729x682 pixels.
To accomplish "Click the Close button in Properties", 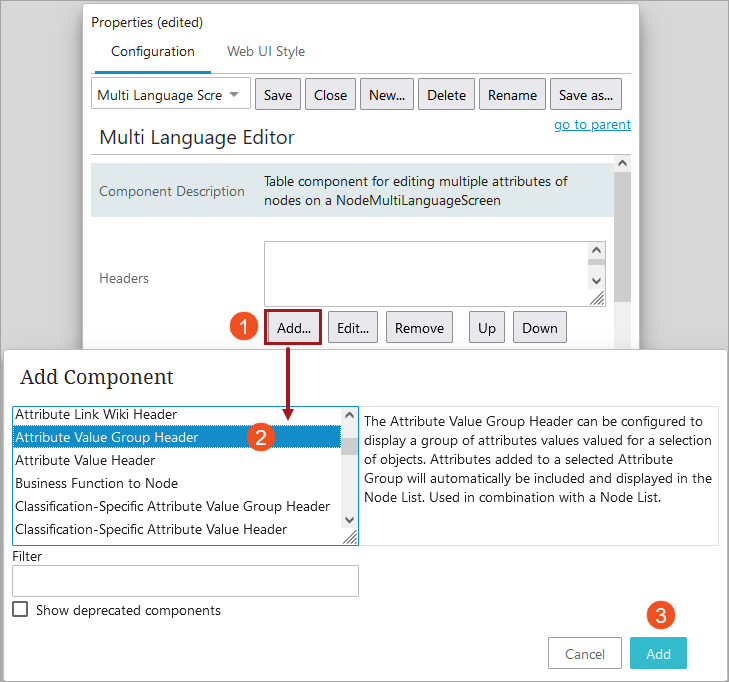I will 330,95.
